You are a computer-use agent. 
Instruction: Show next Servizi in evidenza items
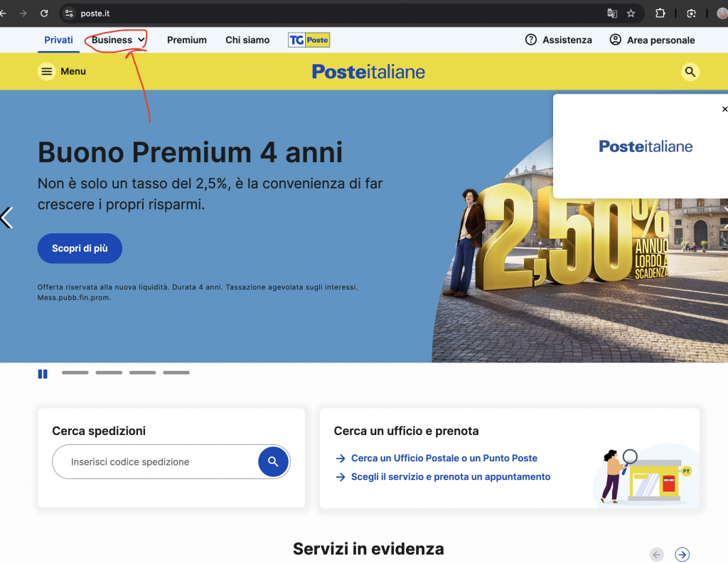pyautogui.click(x=682, y=554)
